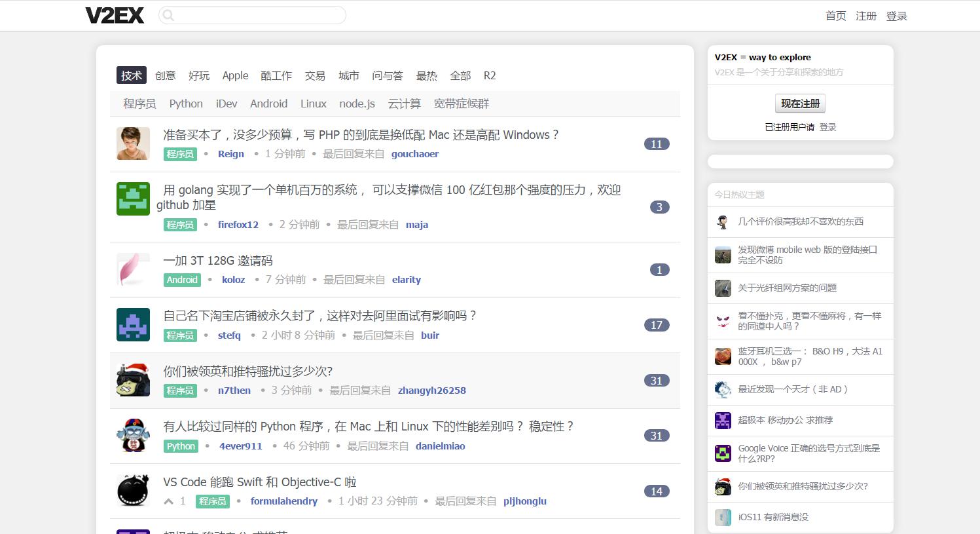Click the Android node tag on 一加 3T topic

[x=182, y=280]
